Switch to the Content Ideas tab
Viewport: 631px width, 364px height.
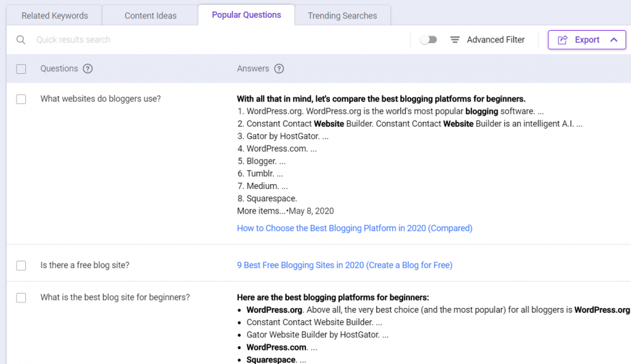point(151,16)
